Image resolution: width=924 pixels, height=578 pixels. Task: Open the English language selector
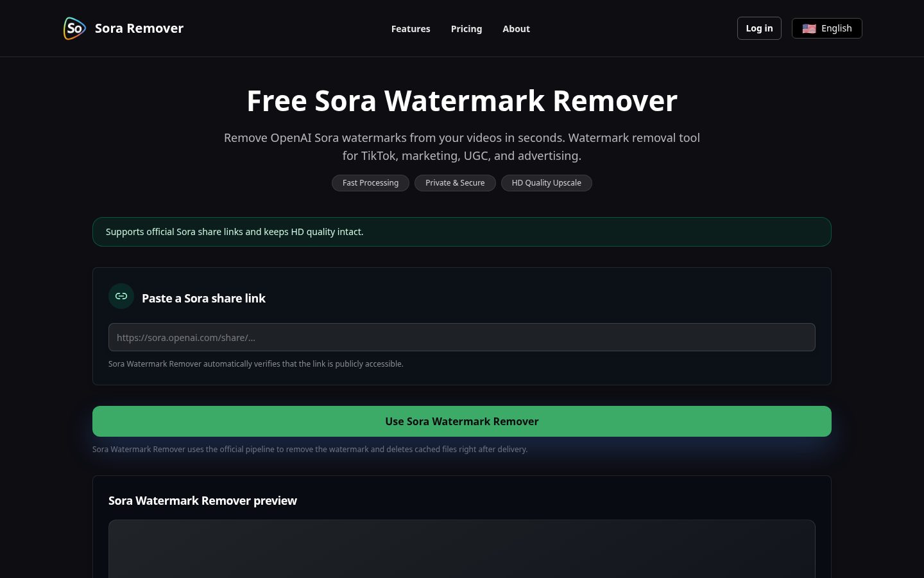pos(826,28)
